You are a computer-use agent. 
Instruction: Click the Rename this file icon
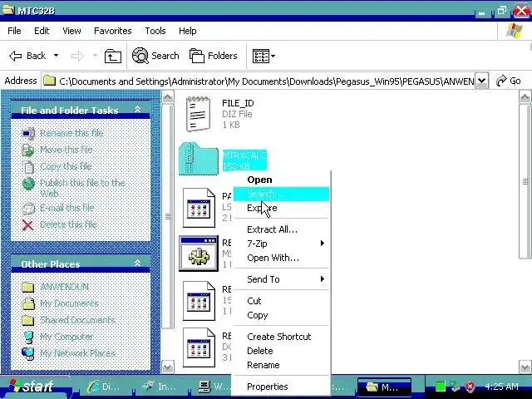point(28,133)
